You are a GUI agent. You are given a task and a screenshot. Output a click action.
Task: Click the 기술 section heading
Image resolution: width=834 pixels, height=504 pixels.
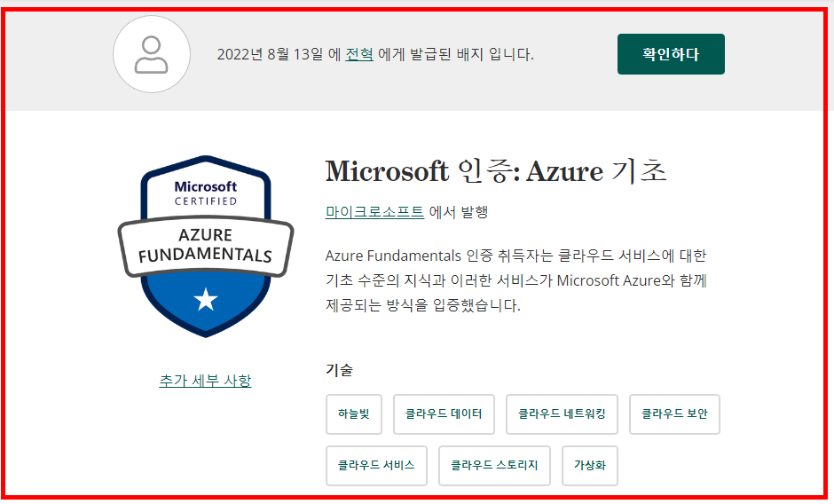(x=339, y=370)
